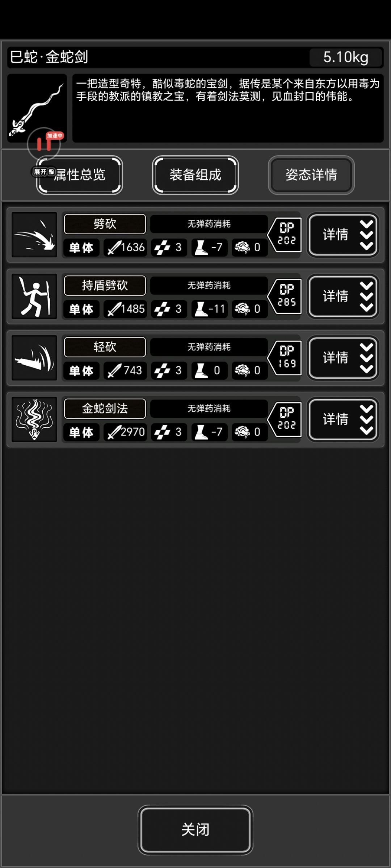Tap the 持盾劈砍 shield-slash skill icon
This screenshot has height=868, width=391.
pyautogui.click(x=34, y=296)
